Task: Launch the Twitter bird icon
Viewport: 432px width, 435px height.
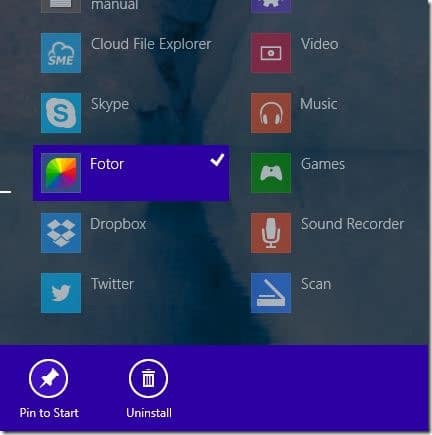Action: [x=61, y=293]
